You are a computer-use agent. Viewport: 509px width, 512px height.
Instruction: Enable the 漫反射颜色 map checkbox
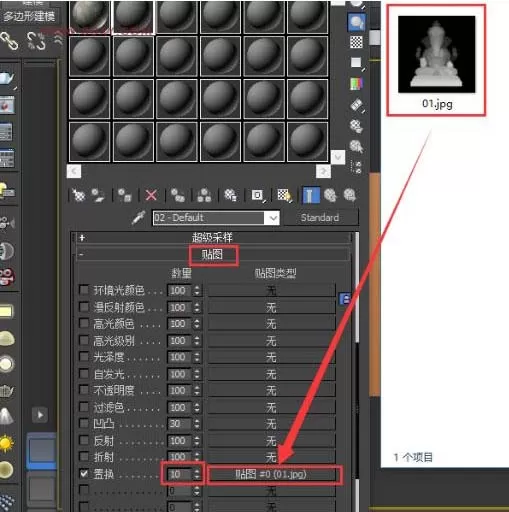pos(84,306)
